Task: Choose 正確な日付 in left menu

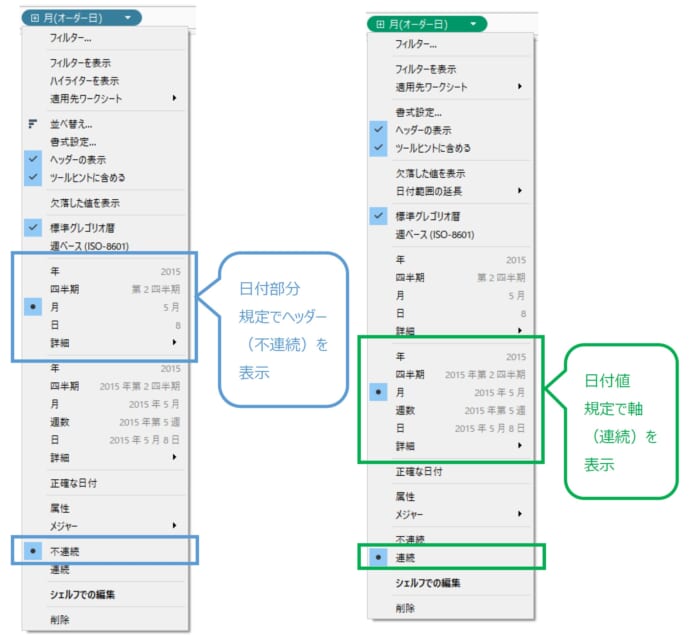Action: pos(105,483)
